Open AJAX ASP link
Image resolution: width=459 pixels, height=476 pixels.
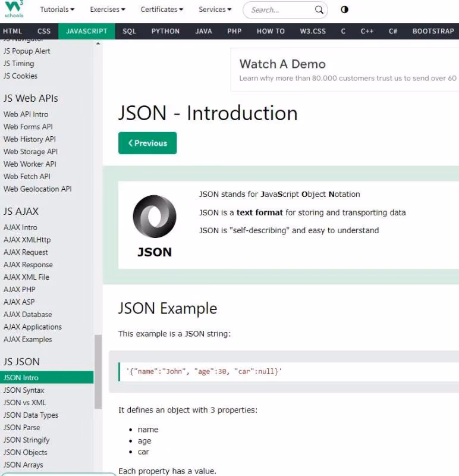pyautogui.click(x=19, y=302)
